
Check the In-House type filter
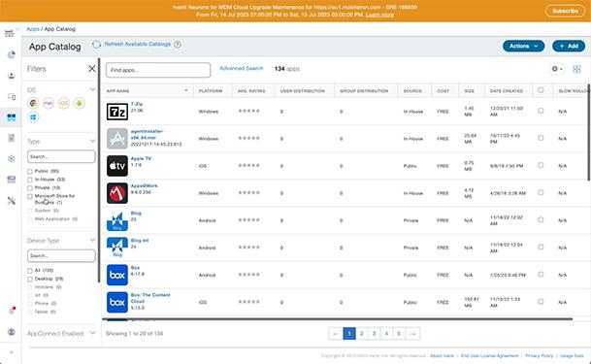point(30,180)
